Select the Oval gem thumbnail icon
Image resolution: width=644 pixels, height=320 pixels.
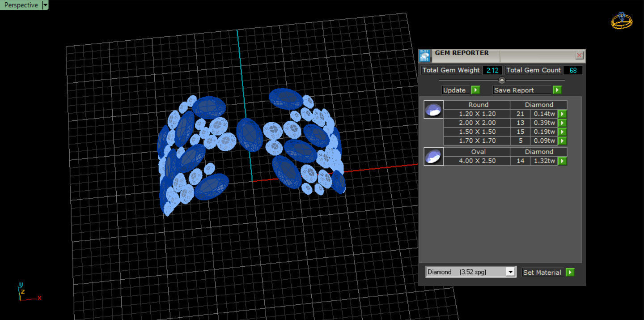pos(434,156)
